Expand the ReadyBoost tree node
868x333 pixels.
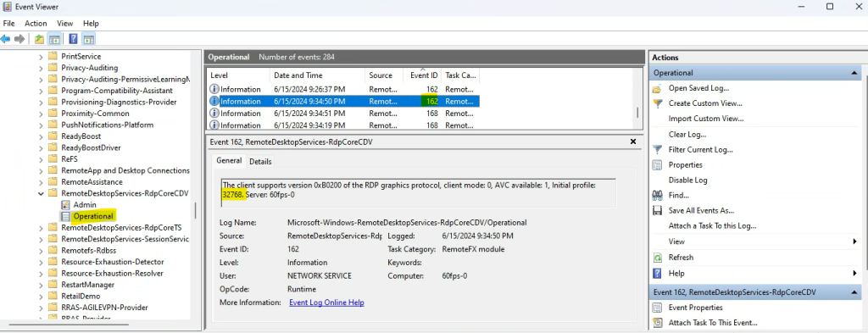[41, 136]
